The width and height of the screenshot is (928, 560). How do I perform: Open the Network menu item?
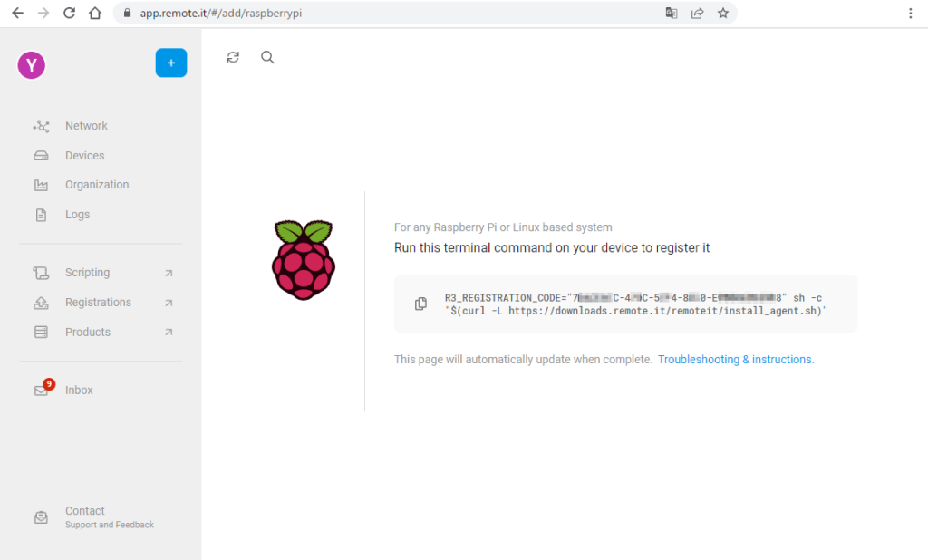pyautogui.click(x=86, y=126)
